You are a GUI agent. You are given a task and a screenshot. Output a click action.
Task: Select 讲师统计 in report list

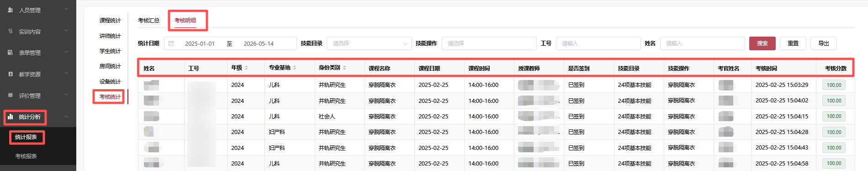110,36
